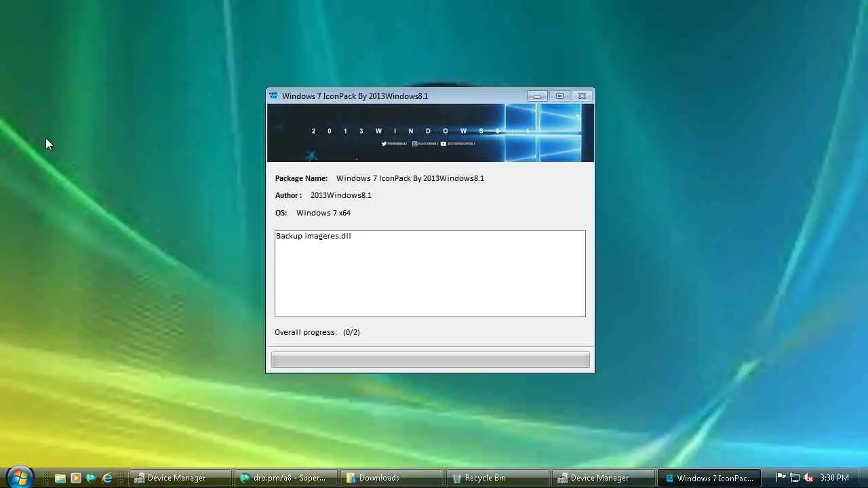The width and height of the screenshot is (868, 488).
Task: Switch to Downloads taskbar button
Action: tap(391, 478)
